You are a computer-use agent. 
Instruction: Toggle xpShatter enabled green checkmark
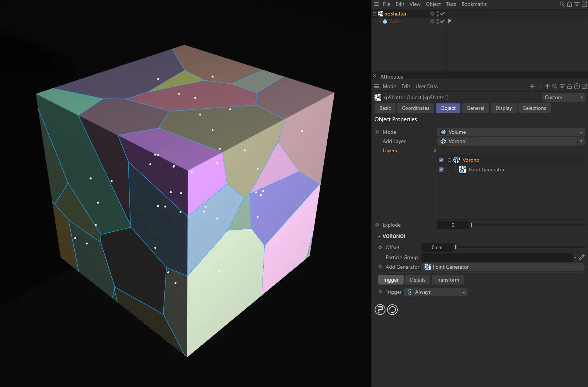pyautogui.click(x=442, y=14)
